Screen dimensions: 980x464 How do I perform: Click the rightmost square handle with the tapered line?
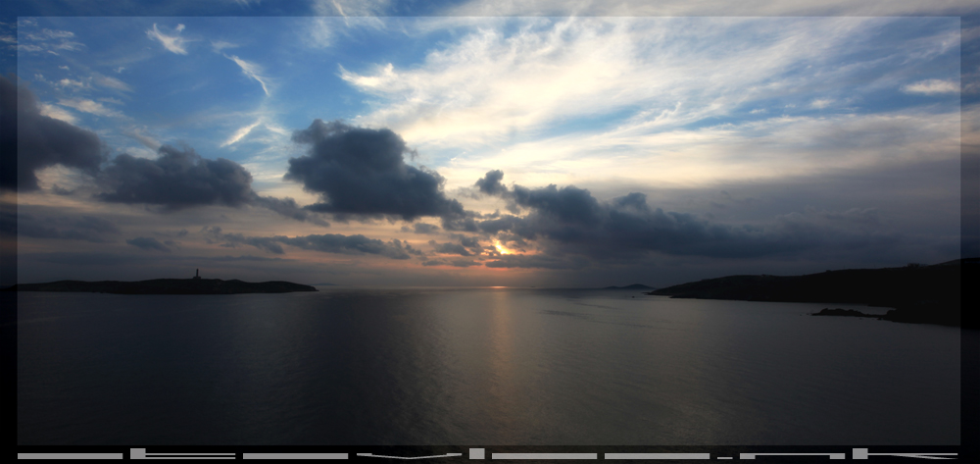(x=859, y=453)
